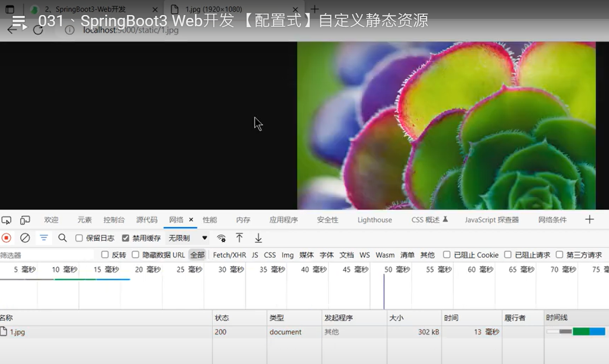Check 第三方请求 checkbox
Viewport: 609px width, 364px height.
tap(559, 255)
